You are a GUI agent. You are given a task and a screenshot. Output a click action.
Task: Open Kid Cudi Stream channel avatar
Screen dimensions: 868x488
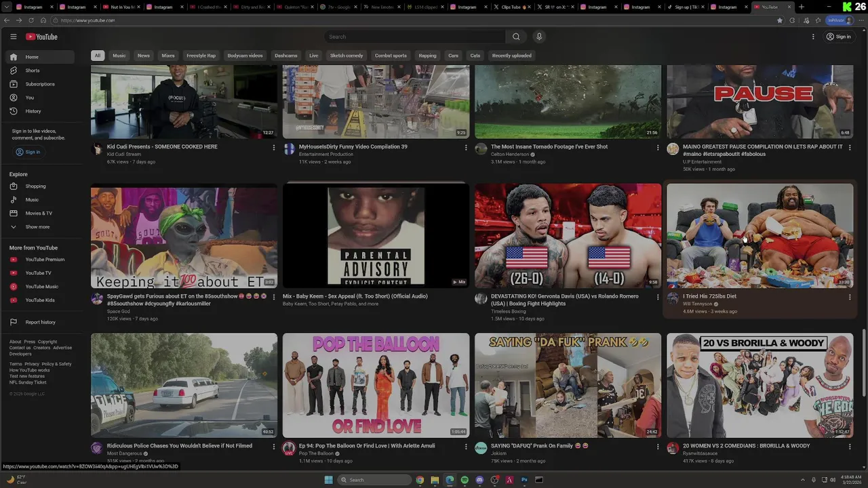click(97, 149)
